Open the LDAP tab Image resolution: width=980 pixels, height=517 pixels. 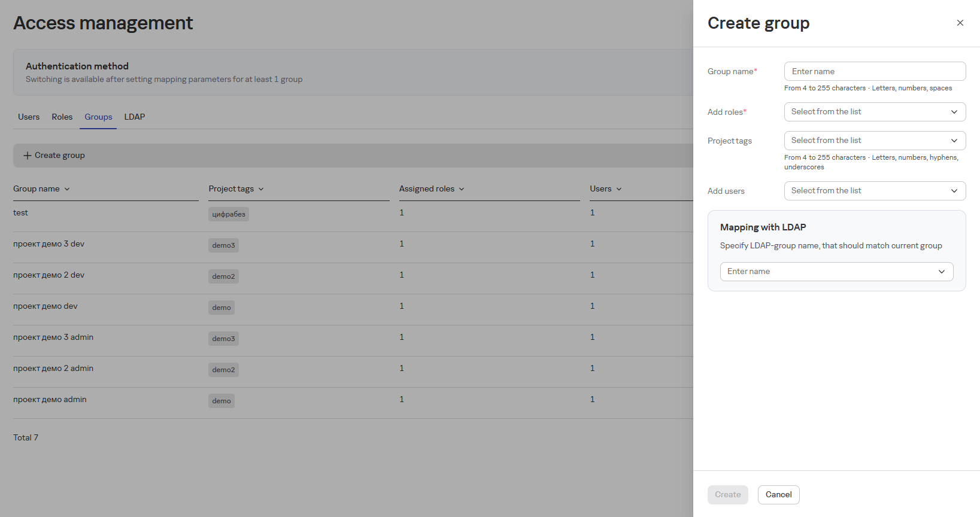(135, 117)
